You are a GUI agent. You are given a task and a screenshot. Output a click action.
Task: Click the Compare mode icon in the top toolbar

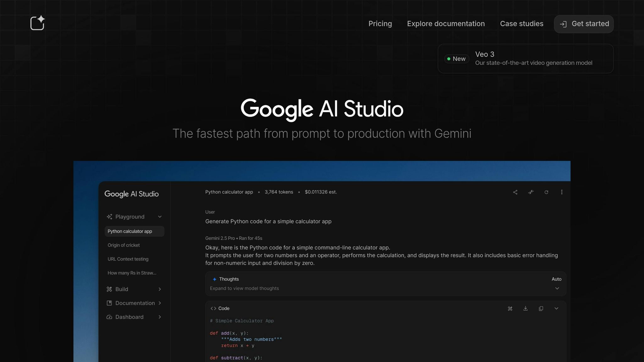coord(531,192)
